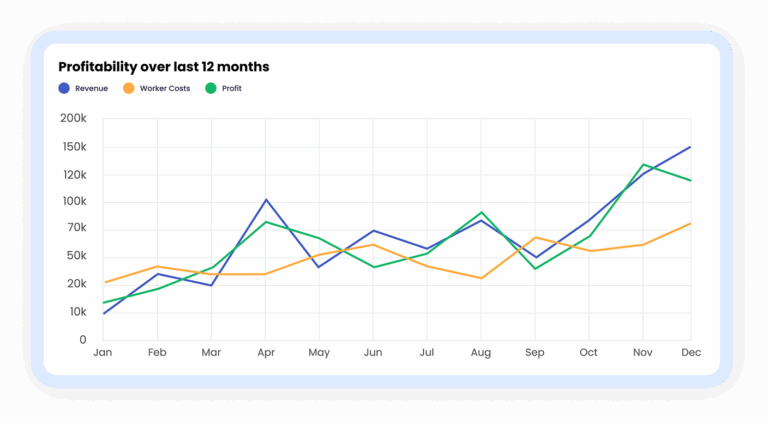Click the orange Worker Costs legend dot
768x423 pixels.
click(129, 88)
